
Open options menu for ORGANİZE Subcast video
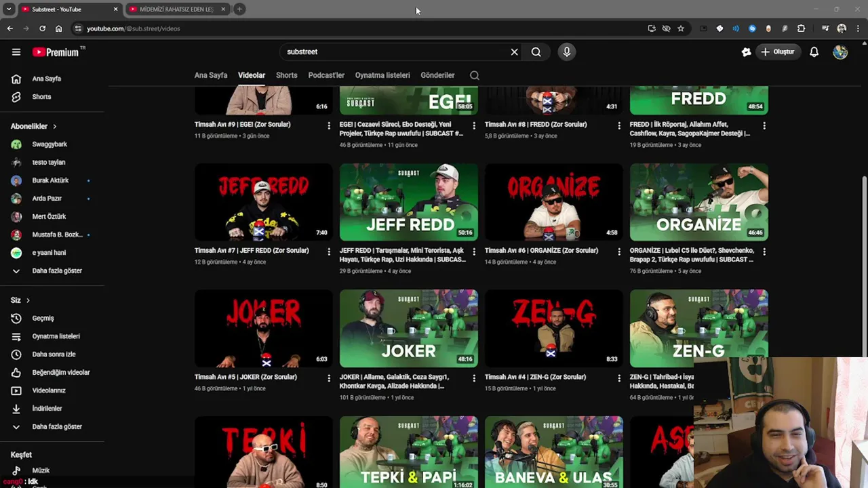click(764, 251)
